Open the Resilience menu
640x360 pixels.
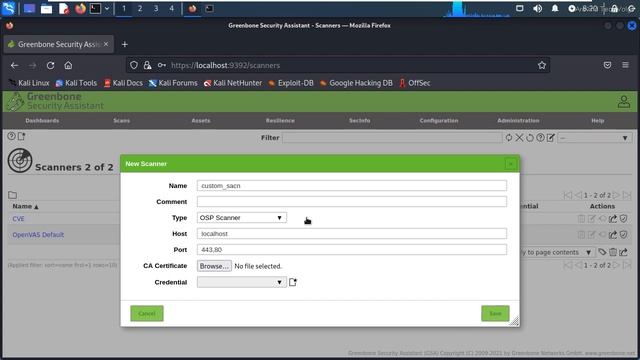tap(280, 121)
